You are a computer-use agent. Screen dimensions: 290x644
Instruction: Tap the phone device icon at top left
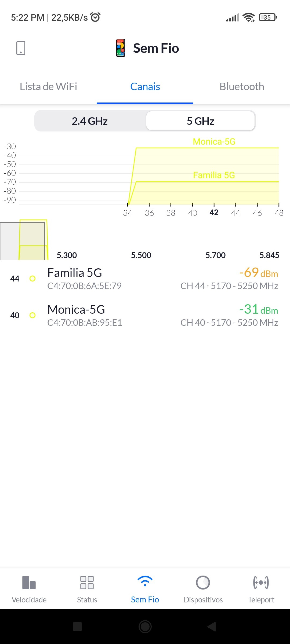click(x=21, y=48)
